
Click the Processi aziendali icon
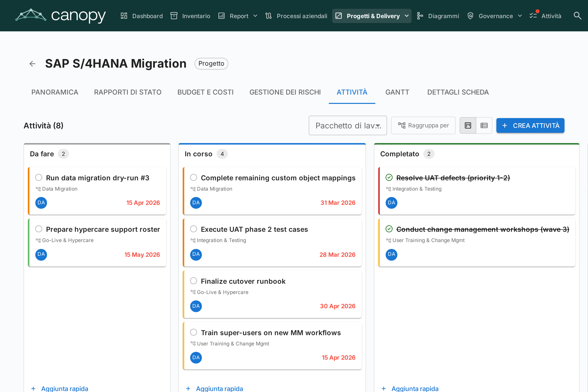click(269, 16)
